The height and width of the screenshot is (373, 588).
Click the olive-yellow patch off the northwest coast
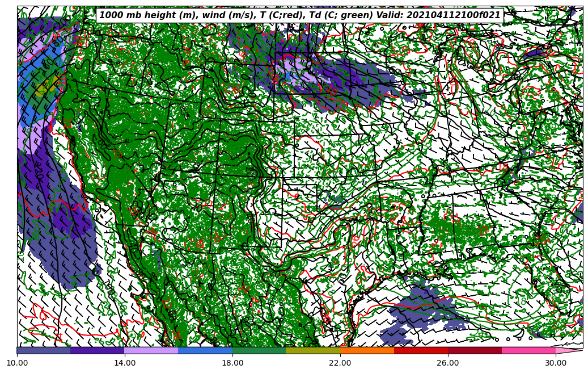(44, 88)
